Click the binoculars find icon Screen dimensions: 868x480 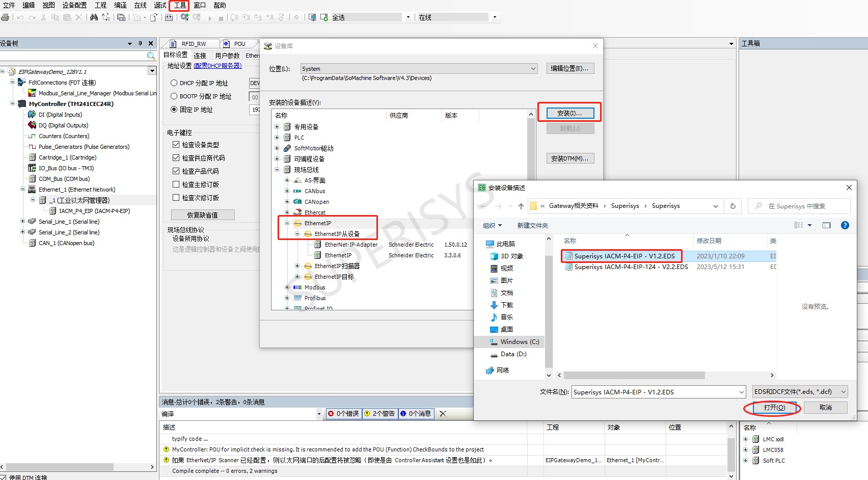[x=94, y=17]
